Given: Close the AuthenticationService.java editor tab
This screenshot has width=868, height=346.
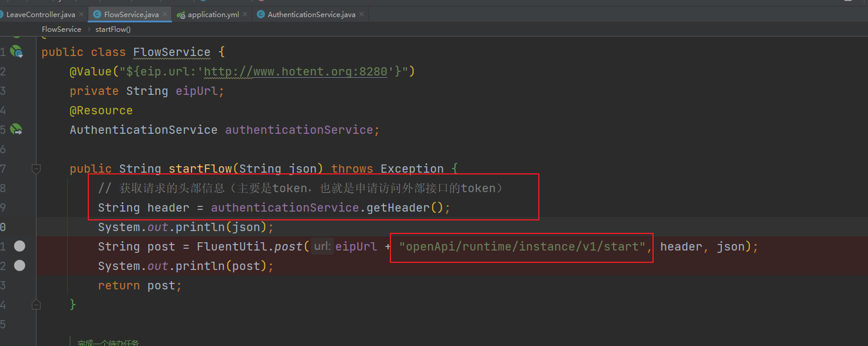Looking at the screenshot, I should point(362,14).
